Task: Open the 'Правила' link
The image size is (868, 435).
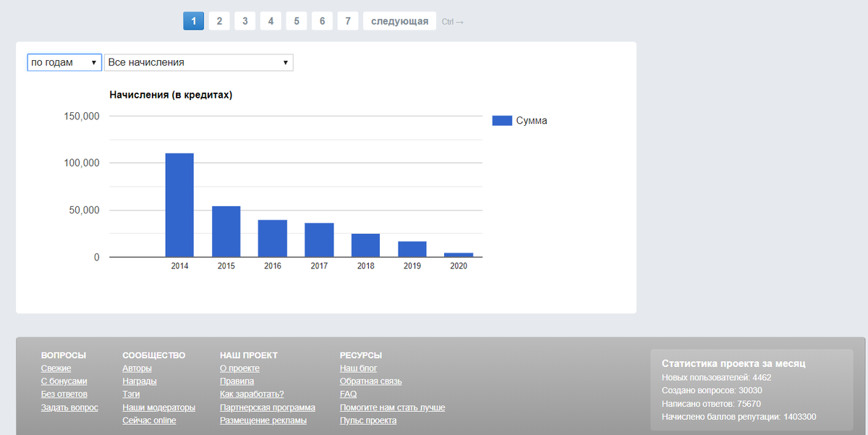Action: pyautogui.click(x=237, y=381)
